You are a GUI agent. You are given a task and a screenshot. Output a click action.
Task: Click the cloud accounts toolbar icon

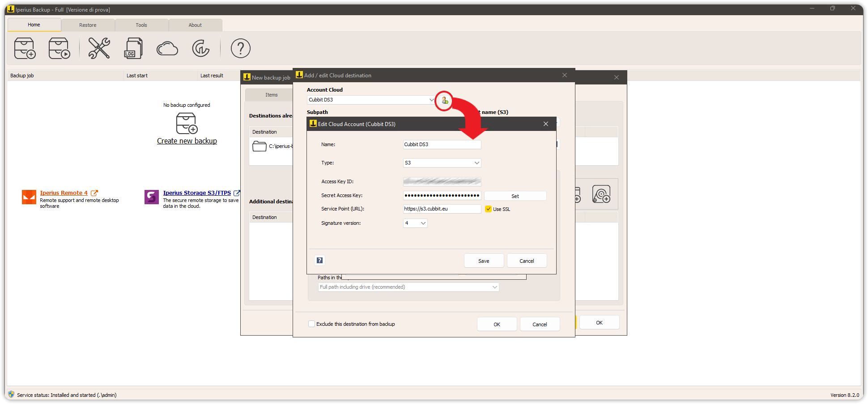click(x=167, y=48)
